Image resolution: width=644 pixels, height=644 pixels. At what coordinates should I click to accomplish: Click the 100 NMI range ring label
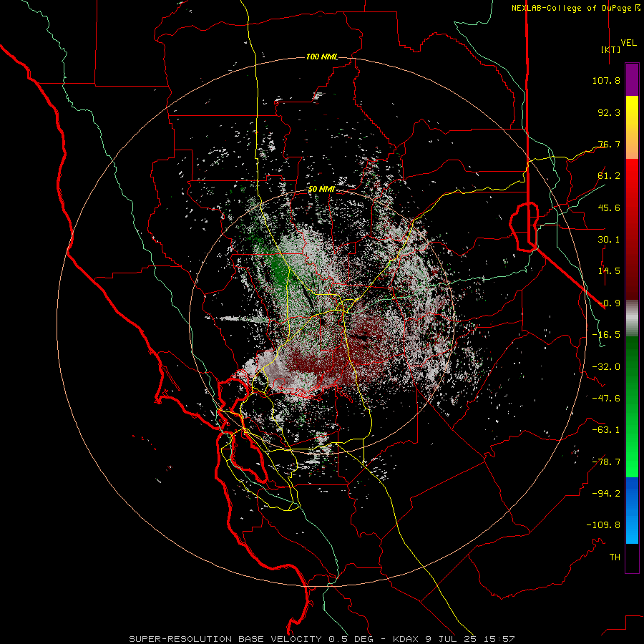pos(321,57)
